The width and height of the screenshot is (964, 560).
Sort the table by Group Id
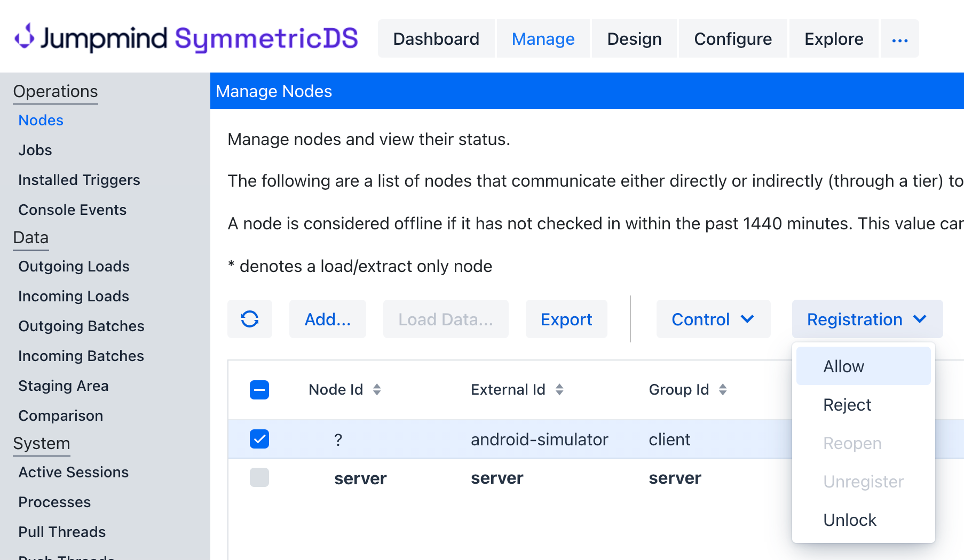pyautogui.click(x=723, y=389)
